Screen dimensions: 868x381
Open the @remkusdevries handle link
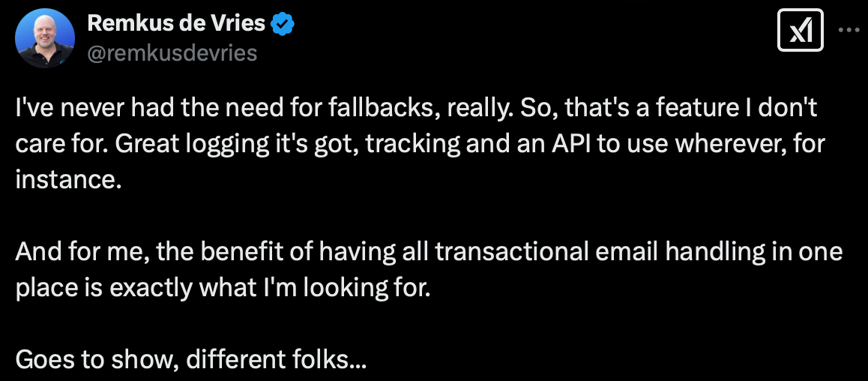click(x=172, y=52)
